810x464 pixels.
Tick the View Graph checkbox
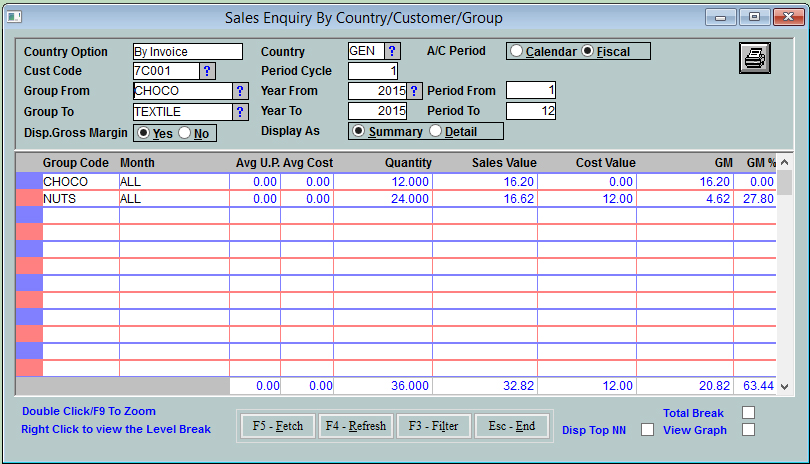click(748, 430)
